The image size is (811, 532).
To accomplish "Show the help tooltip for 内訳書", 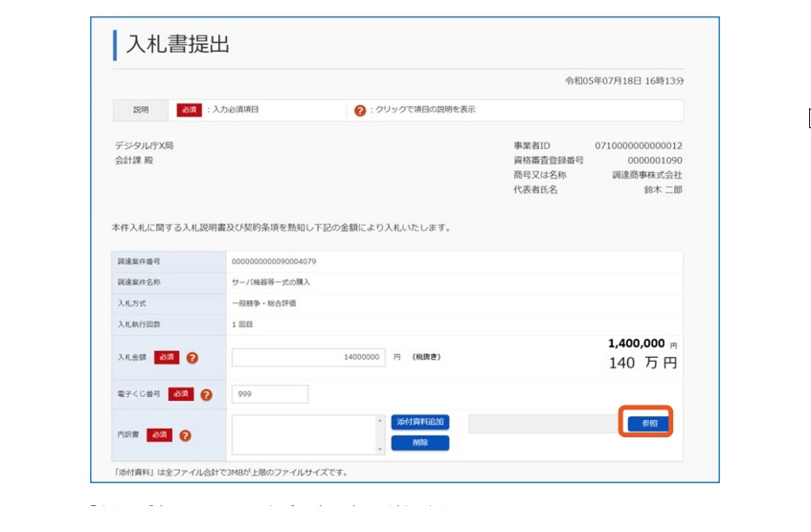I will [x=185, y=435].
